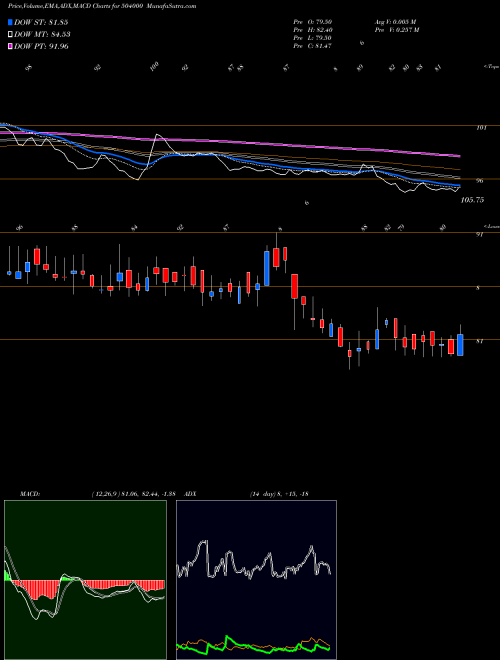Screen dimensions: 500x660
Task: Select the 'DOW PT: 91.96' legend text
Action: pos(41,46)
